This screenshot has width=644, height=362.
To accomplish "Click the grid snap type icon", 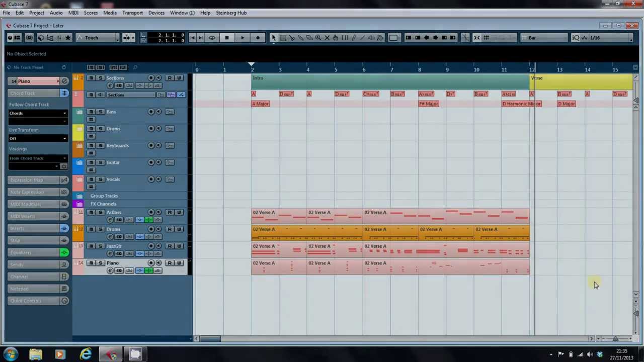I will [486, 38].
